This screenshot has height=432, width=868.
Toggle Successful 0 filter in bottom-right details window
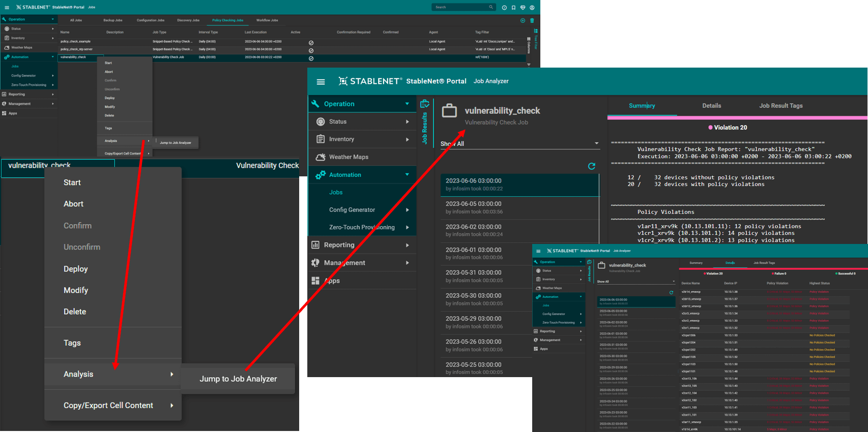tap(846, 273)
